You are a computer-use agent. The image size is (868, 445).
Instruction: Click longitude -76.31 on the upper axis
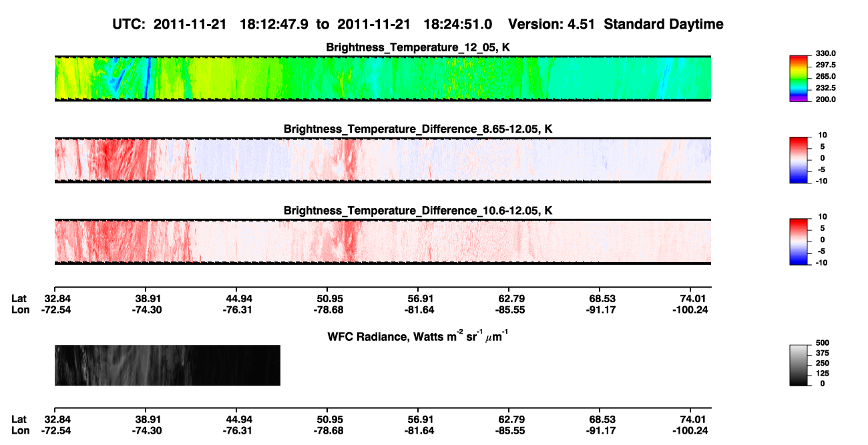(236, 310)
